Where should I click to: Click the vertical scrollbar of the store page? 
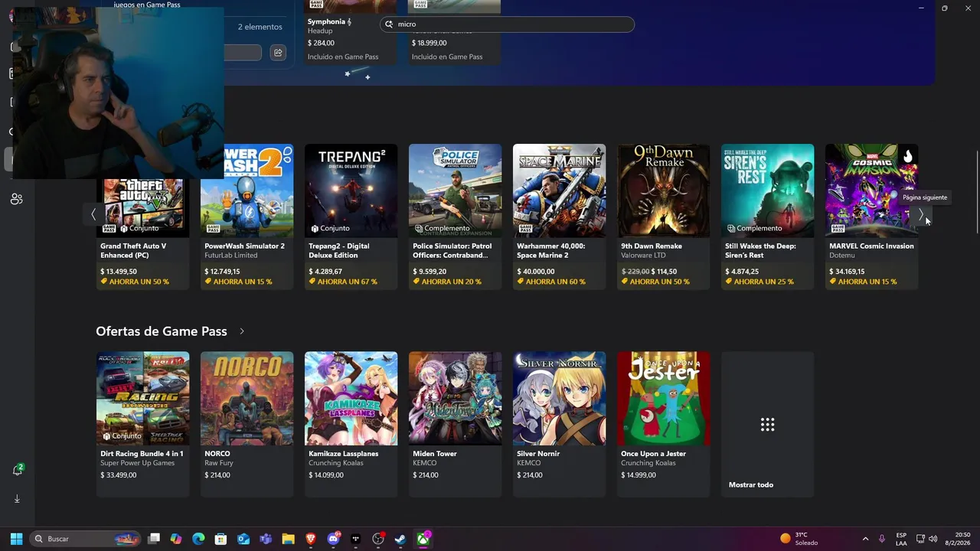point(976,193)
